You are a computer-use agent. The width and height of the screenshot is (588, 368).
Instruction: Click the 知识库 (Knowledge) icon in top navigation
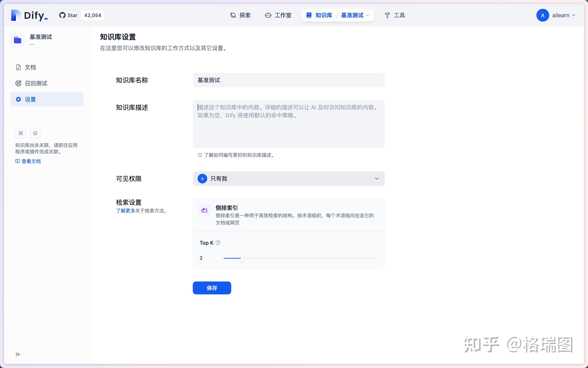point(309,15)
